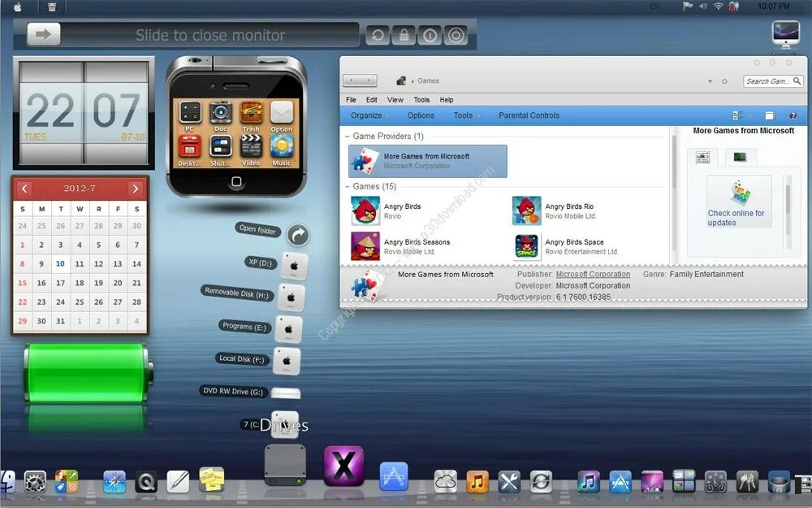Select date 17 in the calendar
812x508 pixels.
coord(60,283)
